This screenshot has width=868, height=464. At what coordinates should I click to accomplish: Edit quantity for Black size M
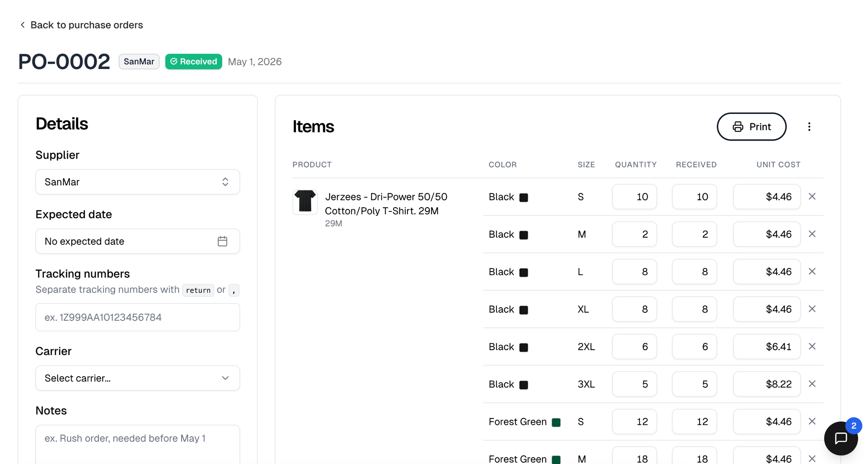(x=635, y=234)
